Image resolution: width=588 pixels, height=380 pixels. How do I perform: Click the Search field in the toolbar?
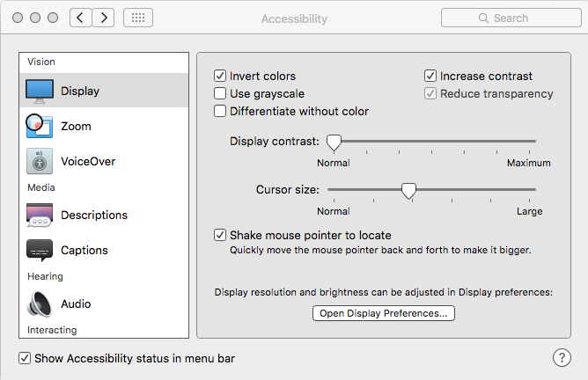510,18
